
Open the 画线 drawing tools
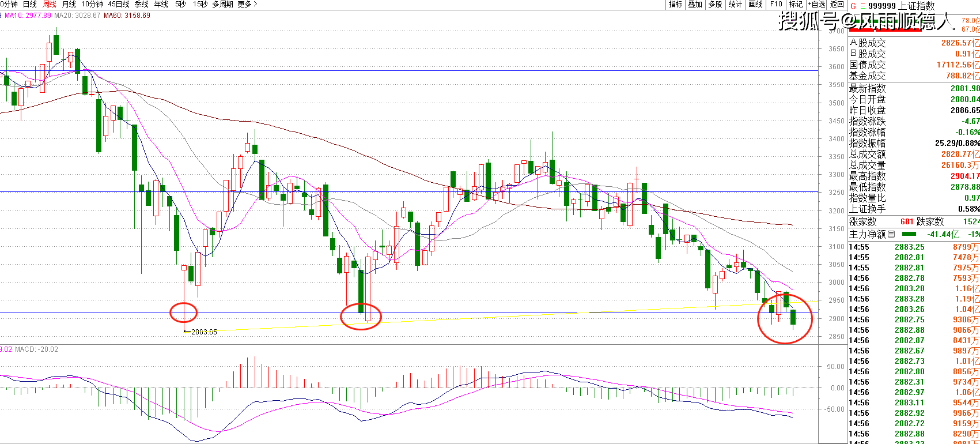point(755,4)
